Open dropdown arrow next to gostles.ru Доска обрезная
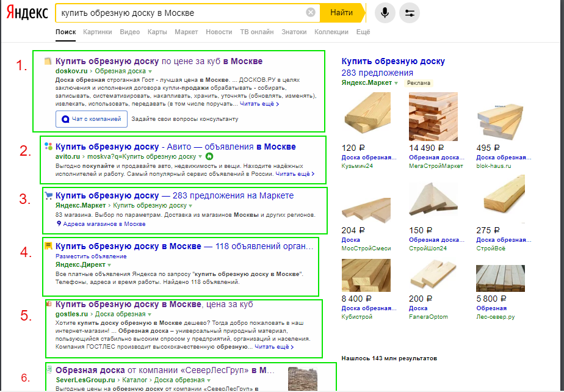 (150, 314)
